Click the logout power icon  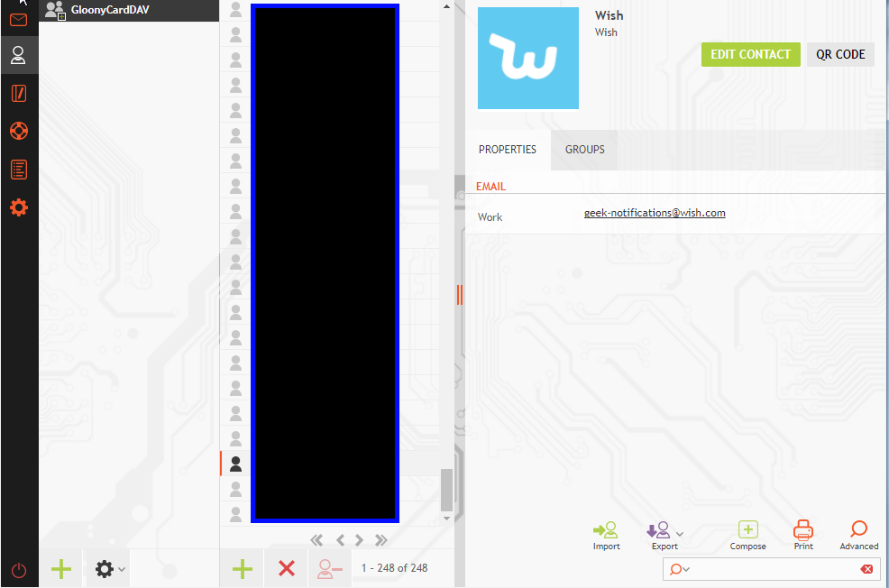19,570
